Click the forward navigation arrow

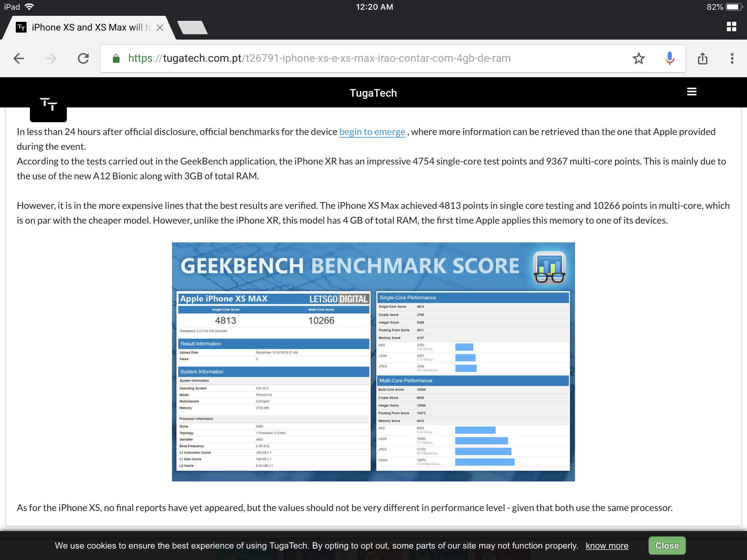coord(51,58)
